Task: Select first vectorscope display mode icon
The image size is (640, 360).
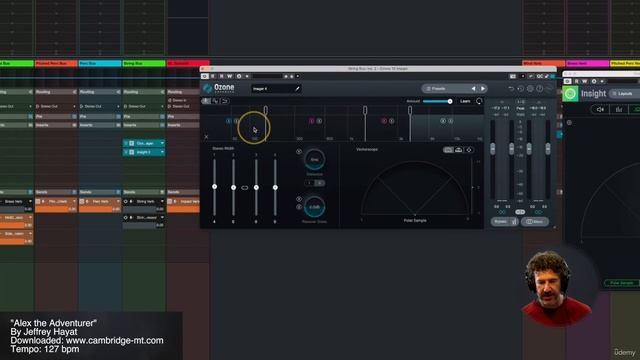Action: (448, 150)
